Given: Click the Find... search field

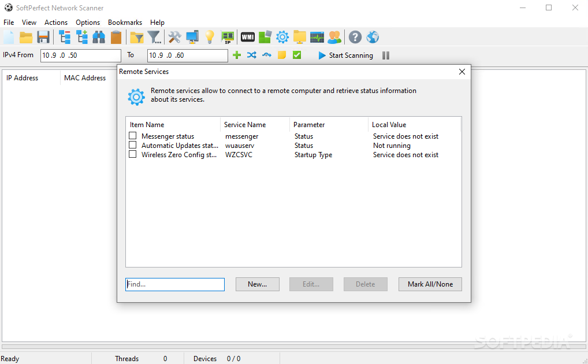Looking at the screenshot, I should tap(175, 284).
